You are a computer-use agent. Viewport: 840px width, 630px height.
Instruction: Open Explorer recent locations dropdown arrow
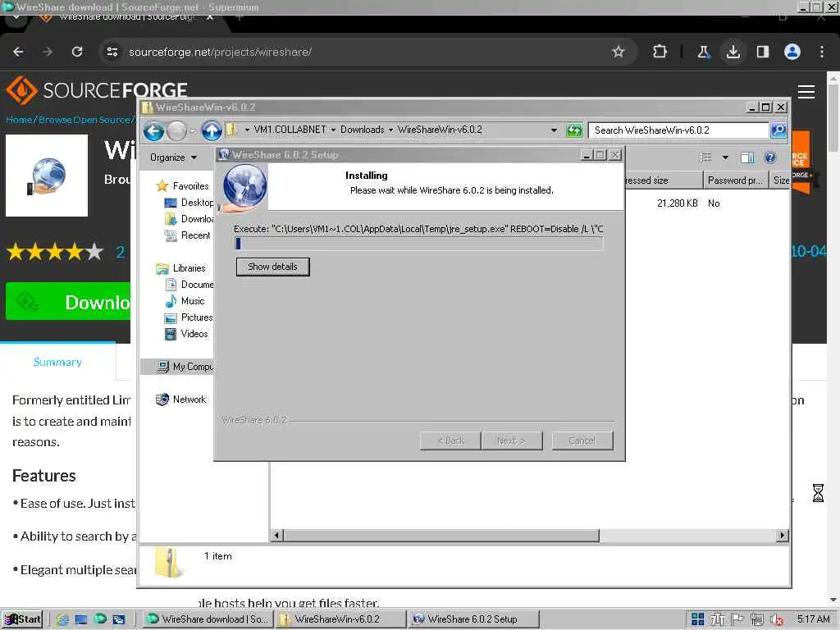[192, 130]
